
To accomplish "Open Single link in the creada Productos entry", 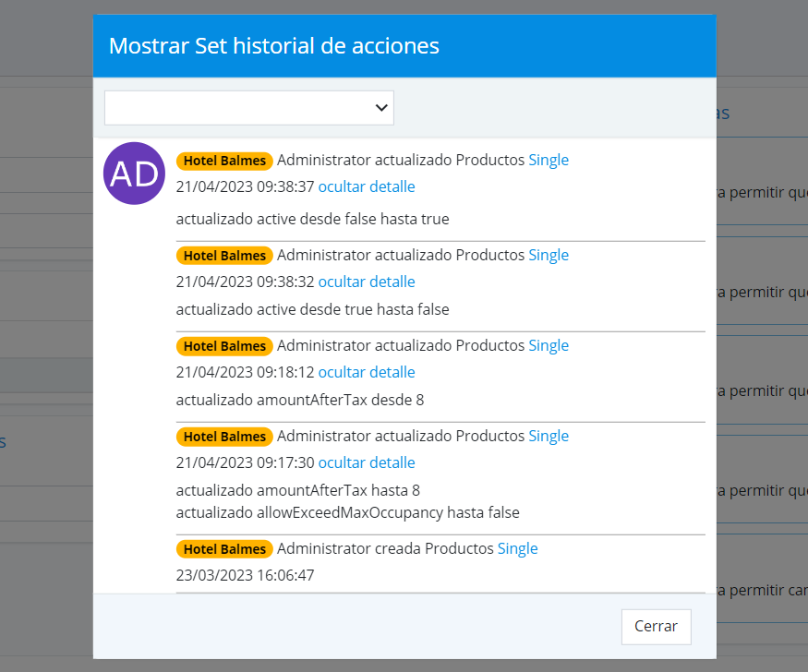I will click(x=517, y=549).
